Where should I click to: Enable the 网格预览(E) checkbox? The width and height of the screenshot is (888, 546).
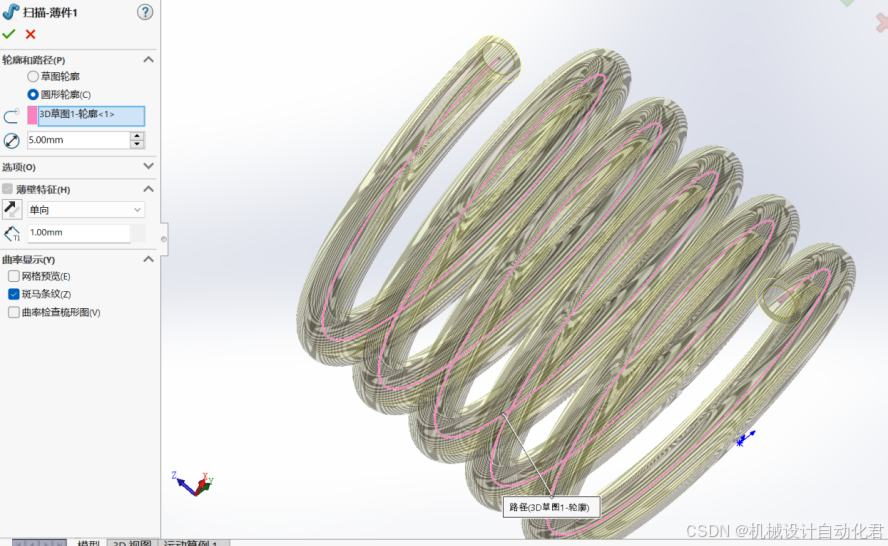(14, 276)
